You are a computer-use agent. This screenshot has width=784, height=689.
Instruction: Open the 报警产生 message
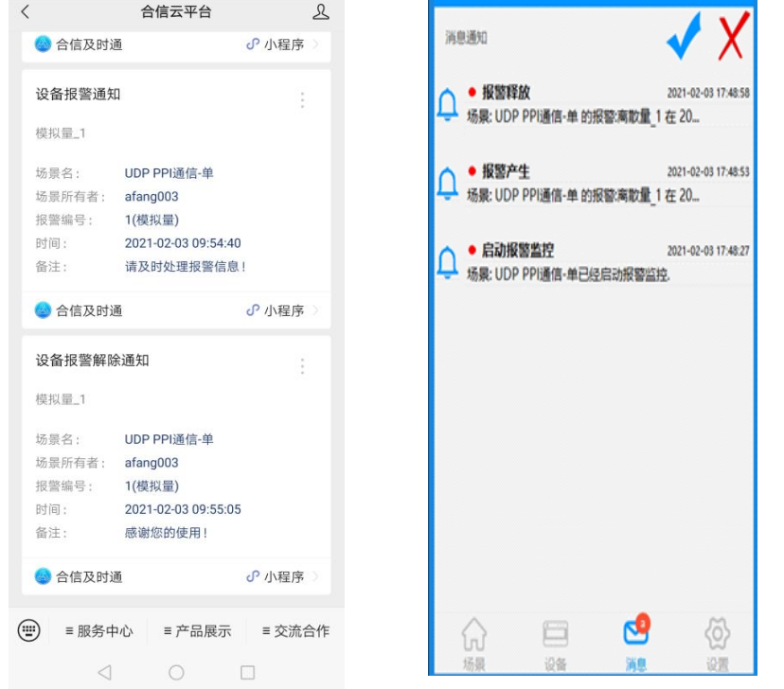(x=594, y=184)
